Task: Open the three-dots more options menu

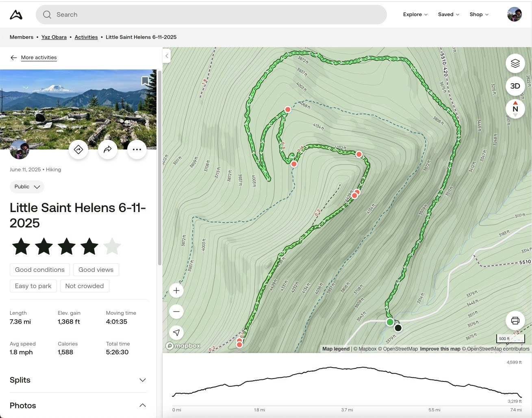Action: click(x=137, y=149)
